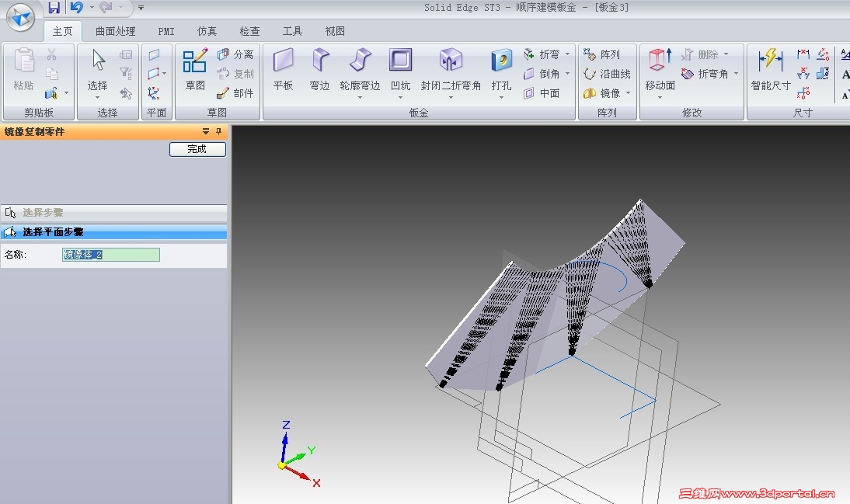Select the Close 2-Bend Corner (封闭二折弯角) tool

coord(451,73)
